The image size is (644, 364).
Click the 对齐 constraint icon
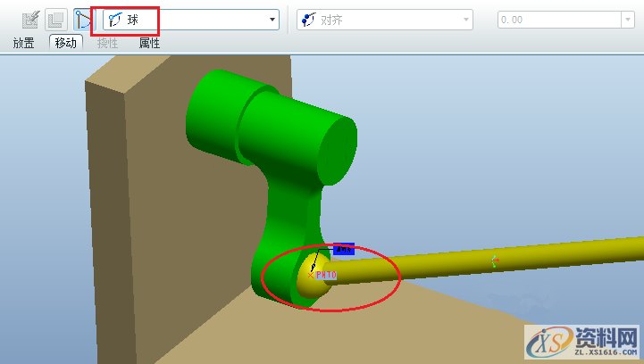(309, 20)
